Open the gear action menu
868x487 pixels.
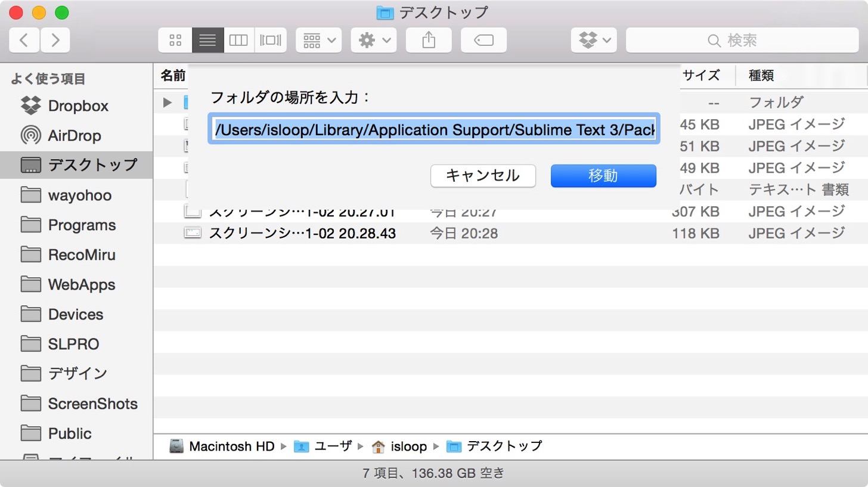click(374, 41)
